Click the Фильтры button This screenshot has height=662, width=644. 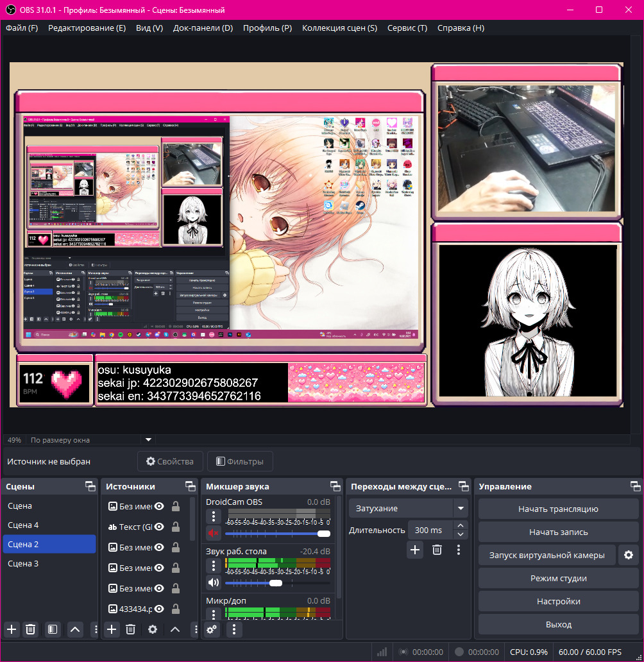pyautogui.click(x=240, y=461)
